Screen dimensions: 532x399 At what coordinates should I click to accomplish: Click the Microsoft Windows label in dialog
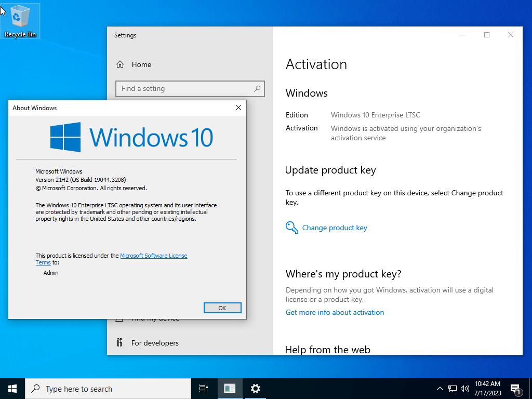click(59, 171)
